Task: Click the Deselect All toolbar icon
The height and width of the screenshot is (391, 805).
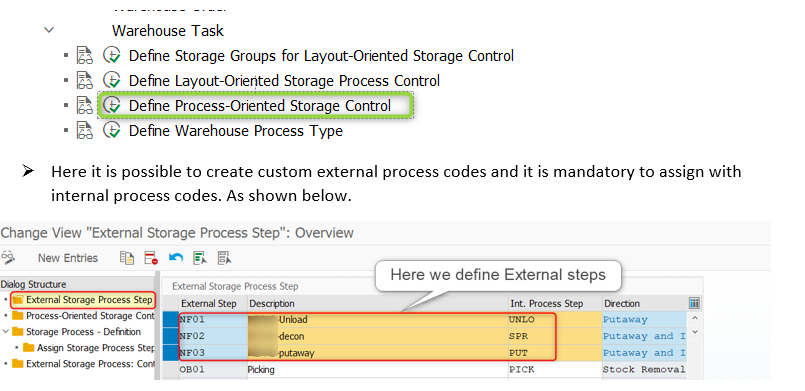Action: [x=224, y=258]
